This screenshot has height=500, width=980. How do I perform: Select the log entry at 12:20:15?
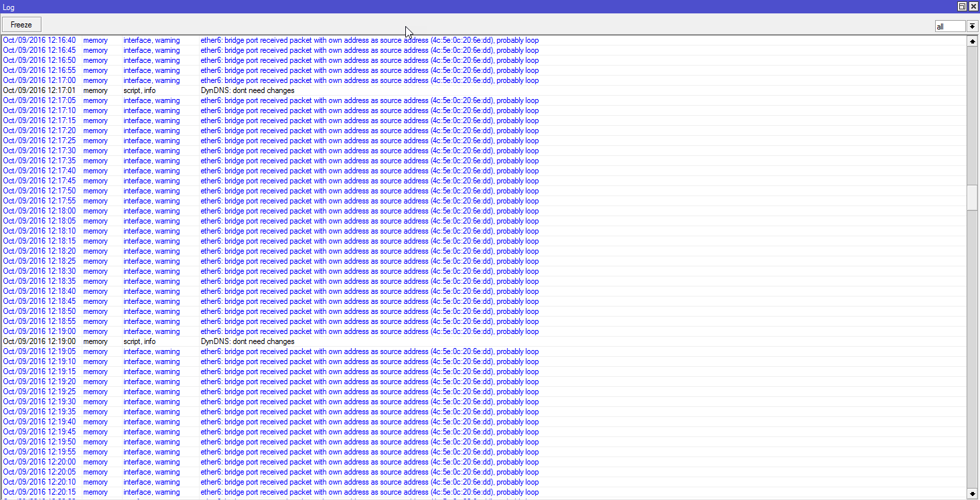click(x=484, y=492)
